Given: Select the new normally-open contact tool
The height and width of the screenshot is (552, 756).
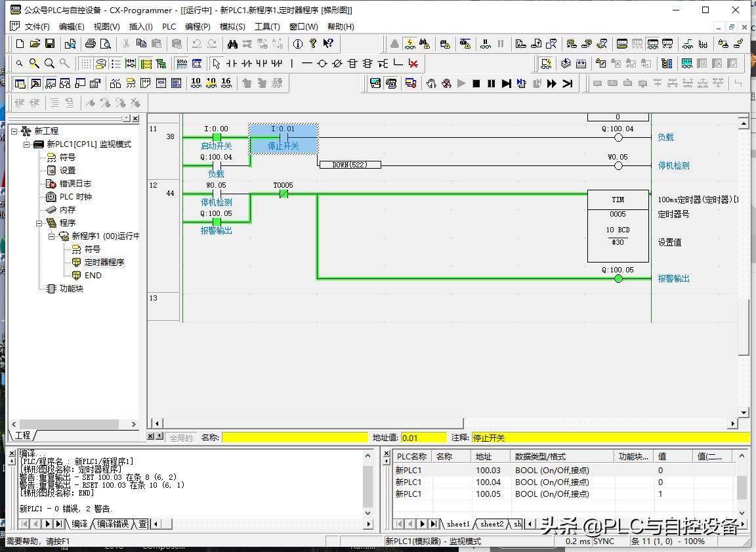Looking at the screenshot, I should pyautogui.click(x=232, y=64).
